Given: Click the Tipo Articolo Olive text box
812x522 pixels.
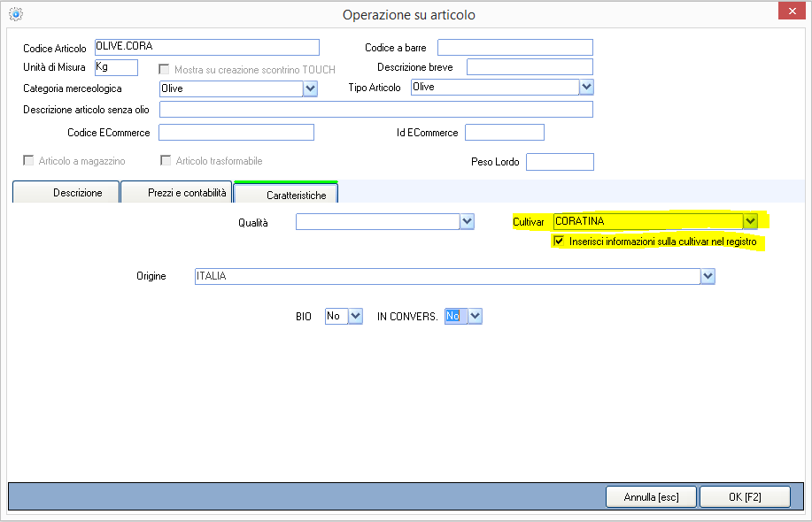Looking at the screenshot, I should [495, 87].
